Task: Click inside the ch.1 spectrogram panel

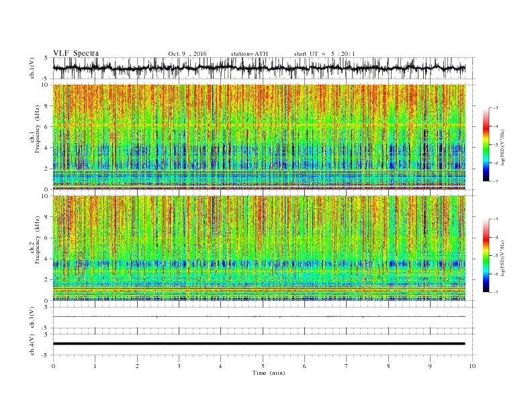Action: tap(259, 137)
